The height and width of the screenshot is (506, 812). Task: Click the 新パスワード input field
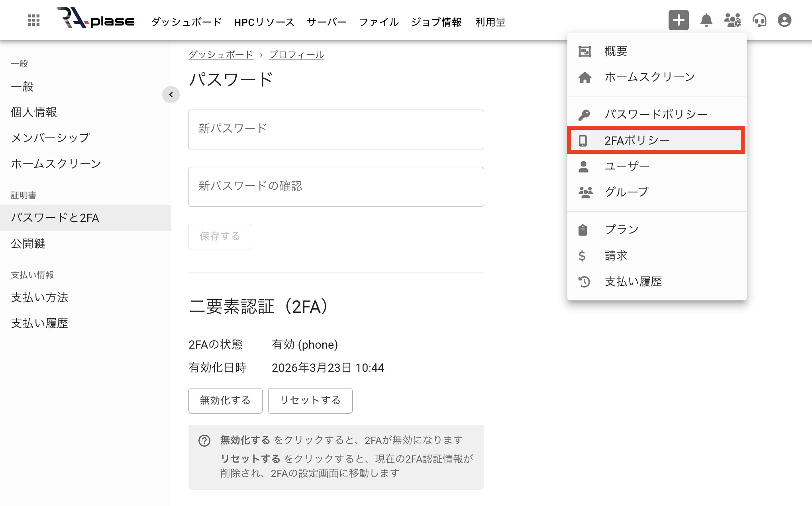coord(336,129)
